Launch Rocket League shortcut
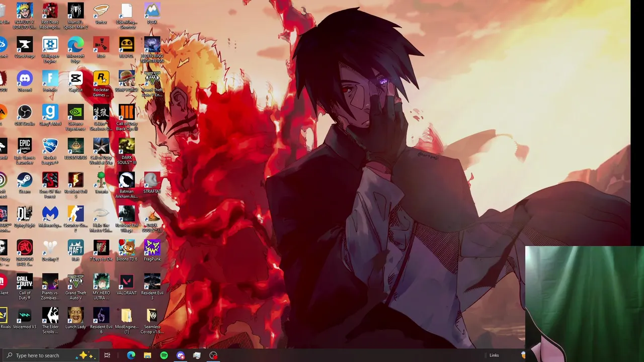 pos(50,151)
